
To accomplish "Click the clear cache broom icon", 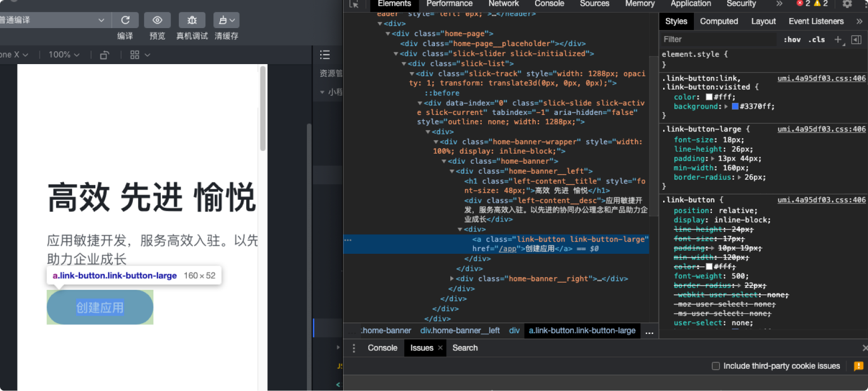I will pyautogui.click(x=226, y=20).
